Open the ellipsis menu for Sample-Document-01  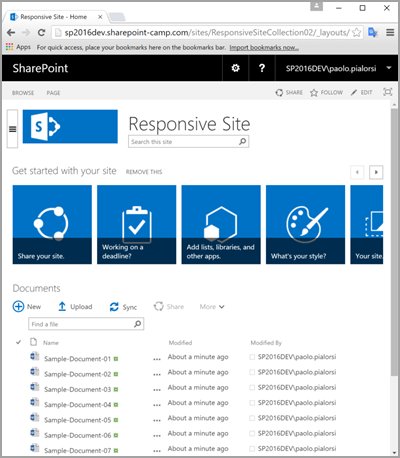click(x=157, y=359)
